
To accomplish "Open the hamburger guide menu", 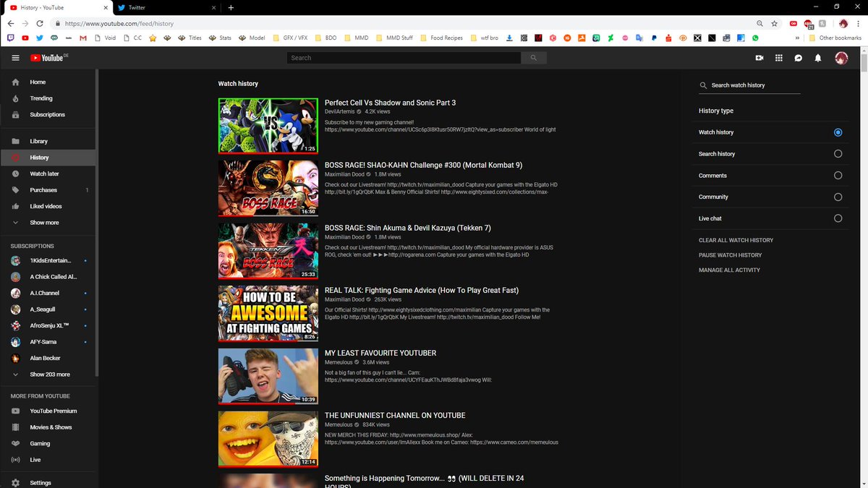I will click(x=16, y=58).
